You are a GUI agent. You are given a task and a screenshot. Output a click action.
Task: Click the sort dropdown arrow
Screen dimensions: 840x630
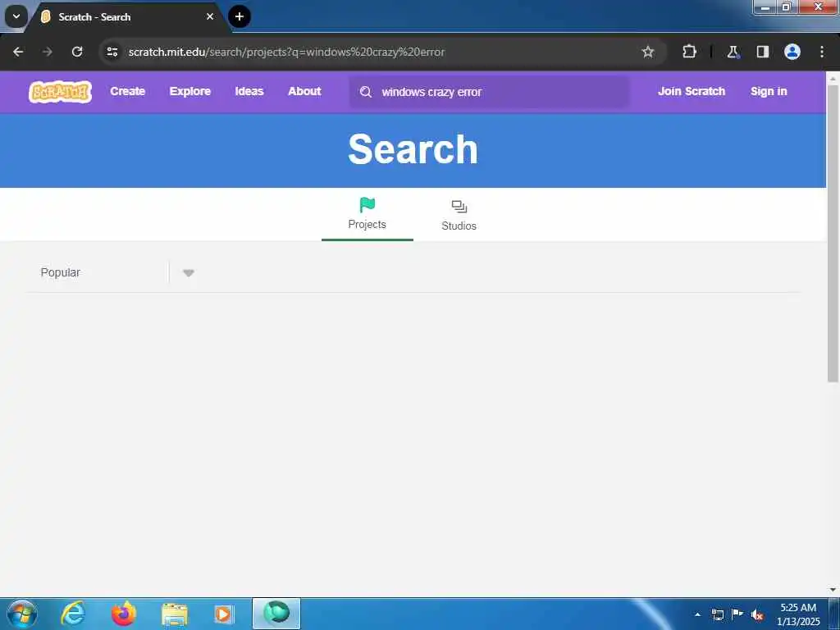coord(188,272)
